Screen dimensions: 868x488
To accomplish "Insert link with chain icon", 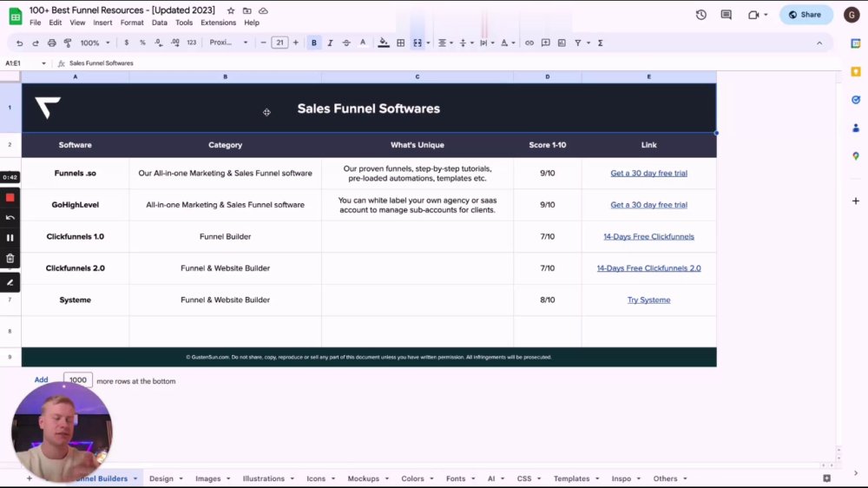I will click(x=529, y=43).
